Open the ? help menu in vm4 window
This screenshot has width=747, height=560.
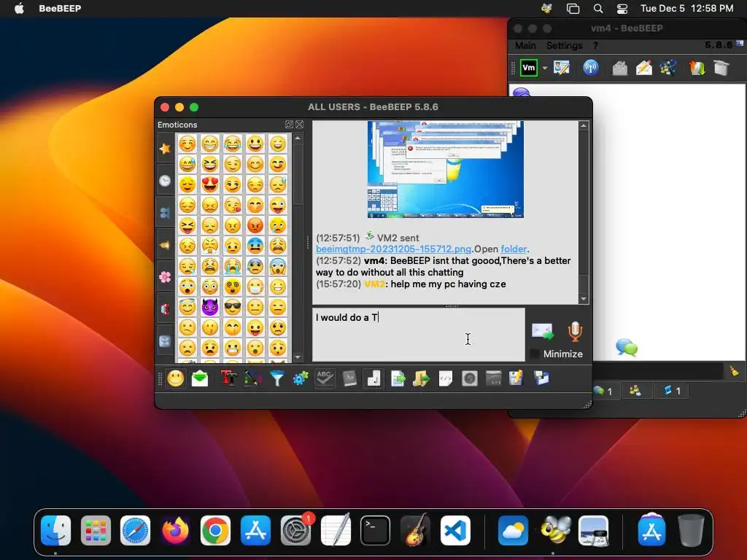click(x=595, y=46)
